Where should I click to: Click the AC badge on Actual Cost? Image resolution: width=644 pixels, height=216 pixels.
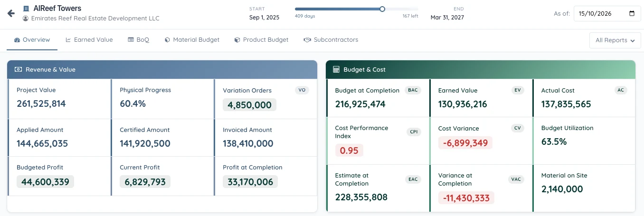pos(621,90)
